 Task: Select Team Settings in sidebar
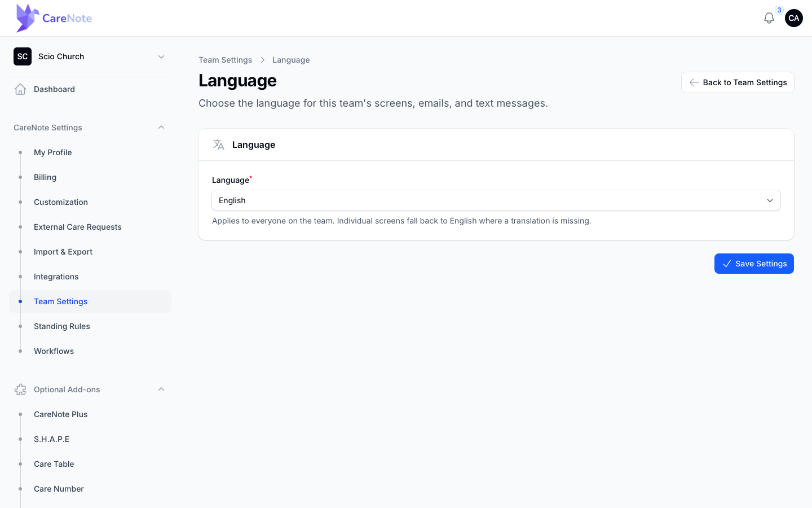point(90,301)
